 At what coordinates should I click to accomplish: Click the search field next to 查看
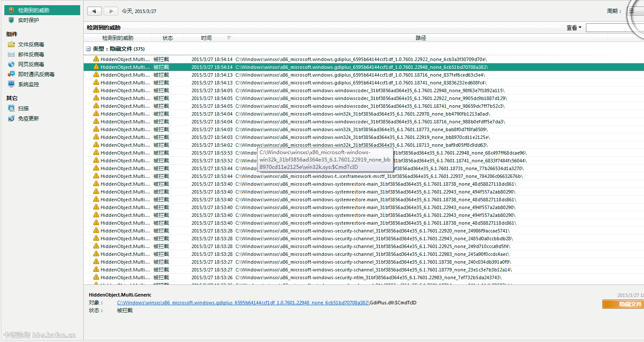pos(615,28)
